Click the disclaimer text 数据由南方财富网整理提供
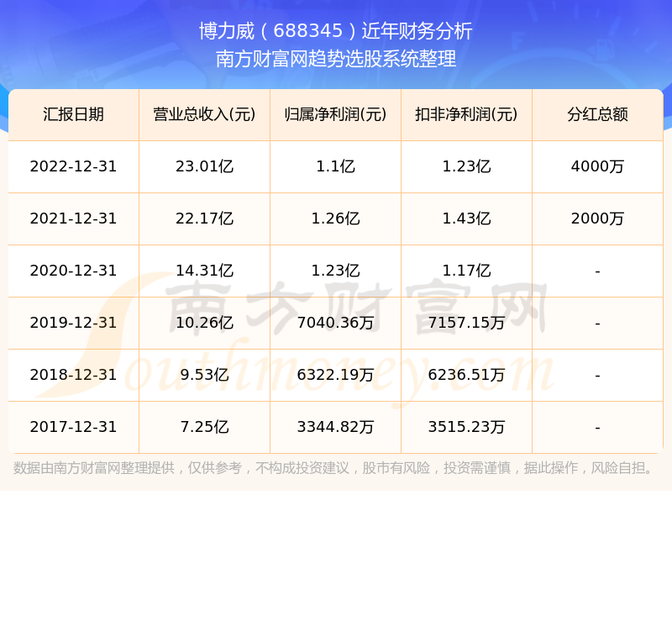The image size is (672, 637). click(x=94, y=468)
